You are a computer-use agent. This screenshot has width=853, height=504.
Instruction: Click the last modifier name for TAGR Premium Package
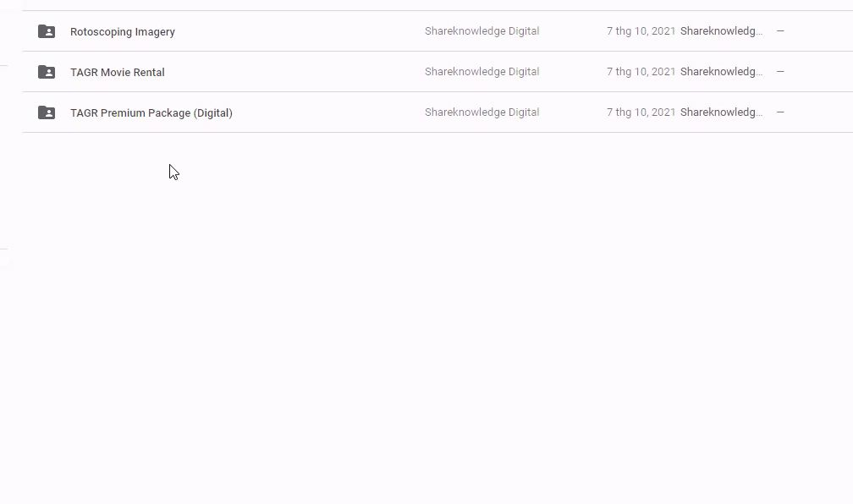721,112
